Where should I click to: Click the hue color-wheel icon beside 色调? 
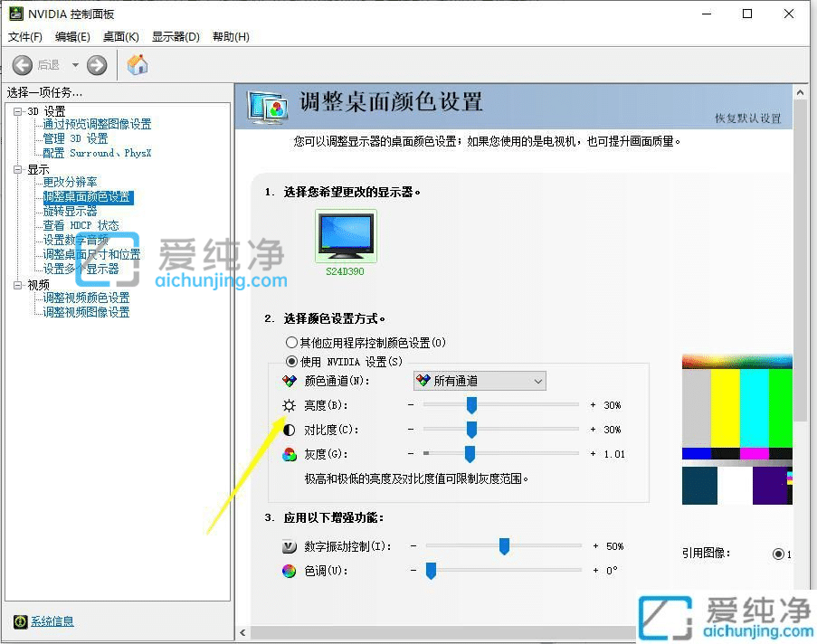pos(290,571)
